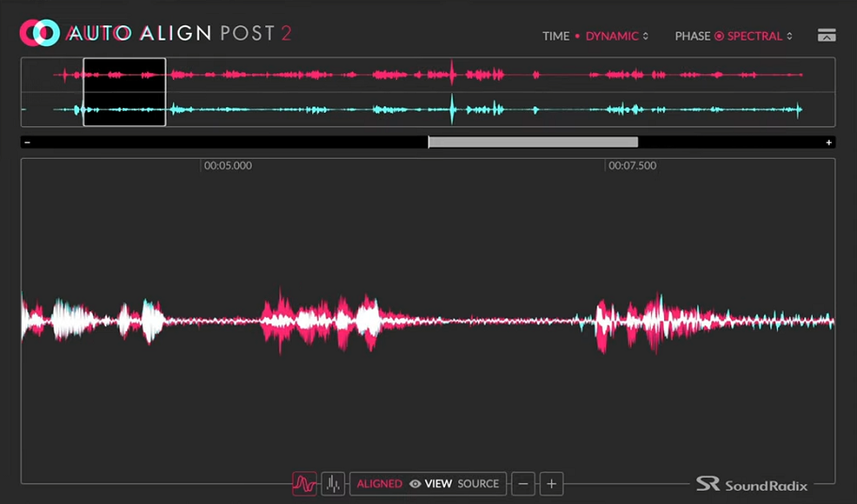
Task: Click the plus at the scrollbar's right end
Action: (829, 143)
